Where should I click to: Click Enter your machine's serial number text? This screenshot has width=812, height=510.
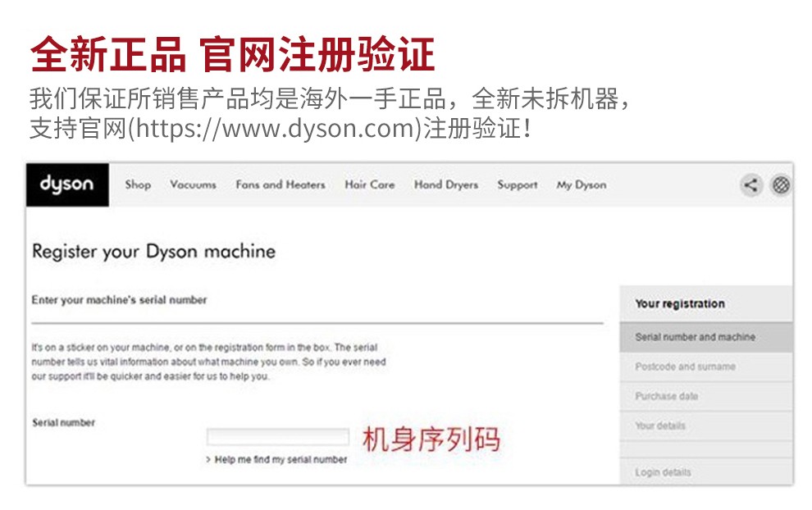click(x=119, y=300)
